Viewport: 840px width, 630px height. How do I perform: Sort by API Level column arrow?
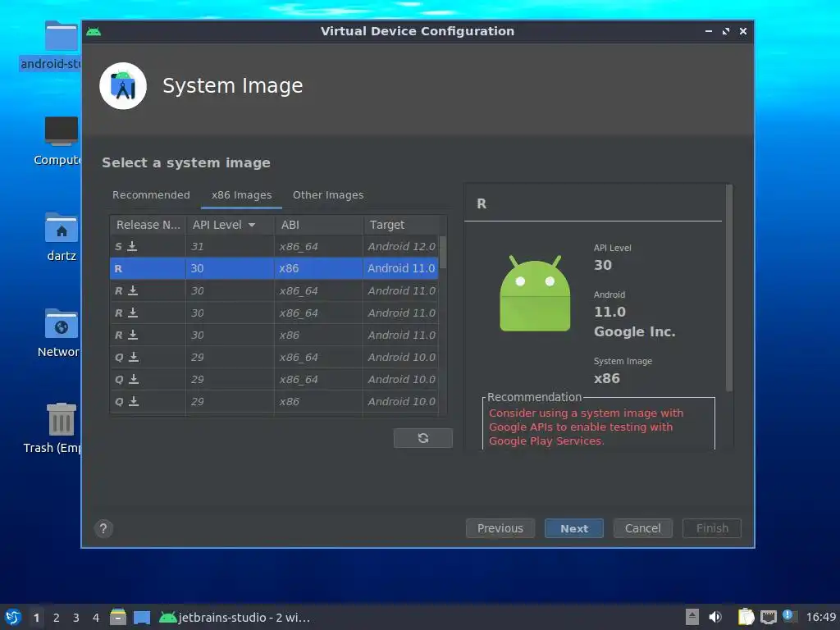252,225
